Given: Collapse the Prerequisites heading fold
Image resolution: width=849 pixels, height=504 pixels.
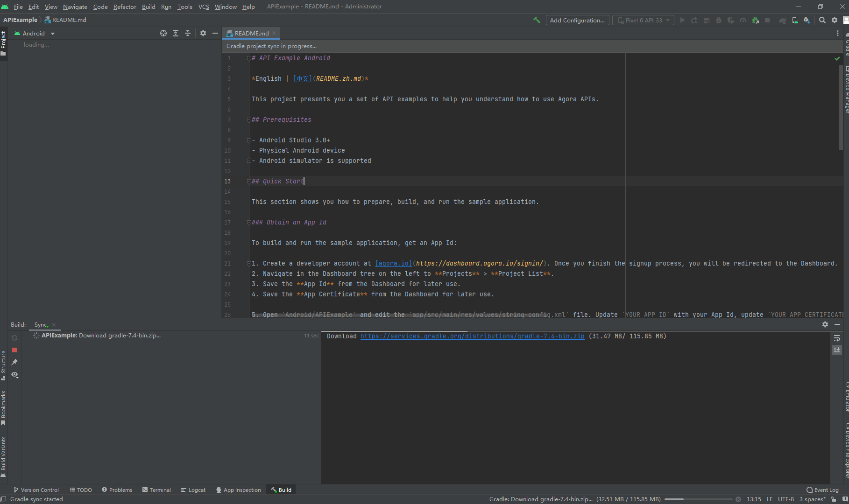Looking at the screenshot, I should click(x=249, y=119).
